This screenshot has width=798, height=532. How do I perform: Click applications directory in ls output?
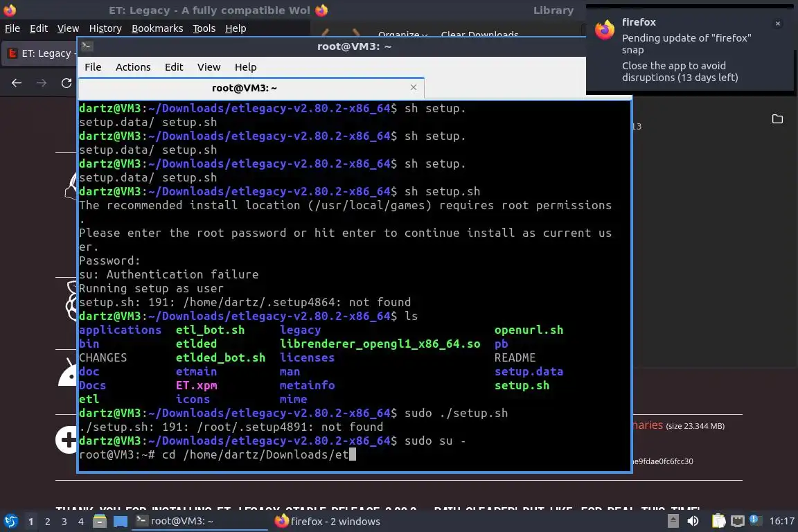[x=120, y=330]
